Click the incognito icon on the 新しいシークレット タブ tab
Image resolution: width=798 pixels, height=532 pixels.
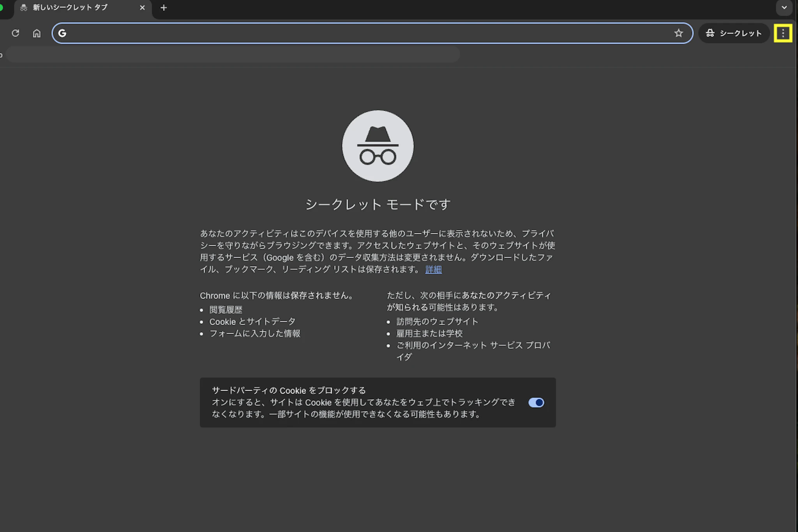point(24,8)
